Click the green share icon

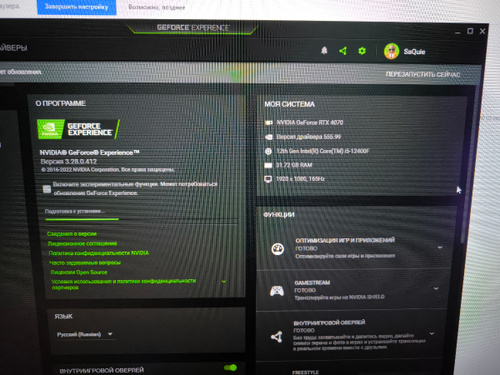pyautogui.click(x=343, y=51)
